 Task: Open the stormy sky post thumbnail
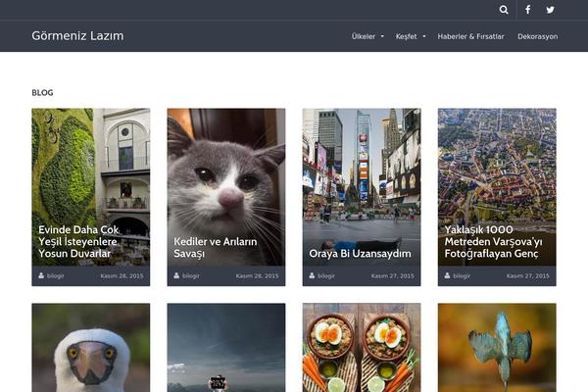click(226, 348)
